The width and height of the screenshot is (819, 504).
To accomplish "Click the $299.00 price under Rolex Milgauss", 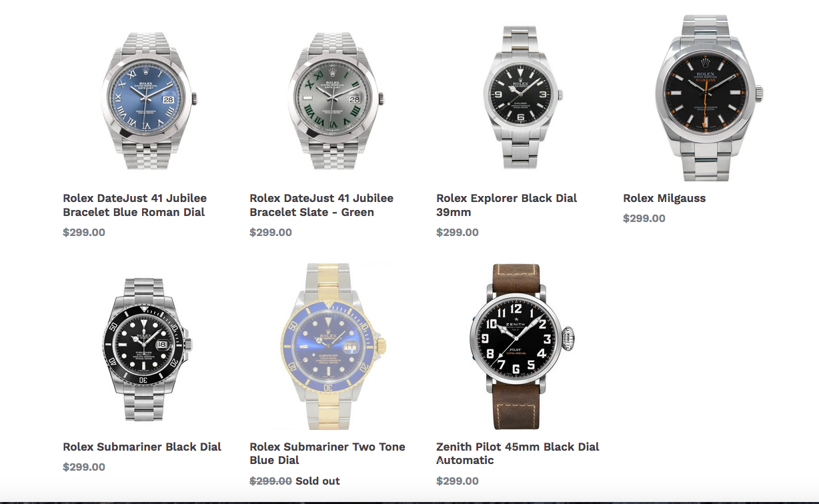I will 644,218.
